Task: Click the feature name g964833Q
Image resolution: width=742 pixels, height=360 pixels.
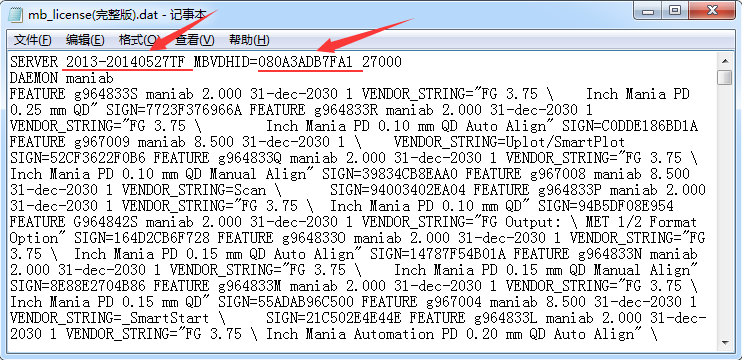Action: click(250, 158)
